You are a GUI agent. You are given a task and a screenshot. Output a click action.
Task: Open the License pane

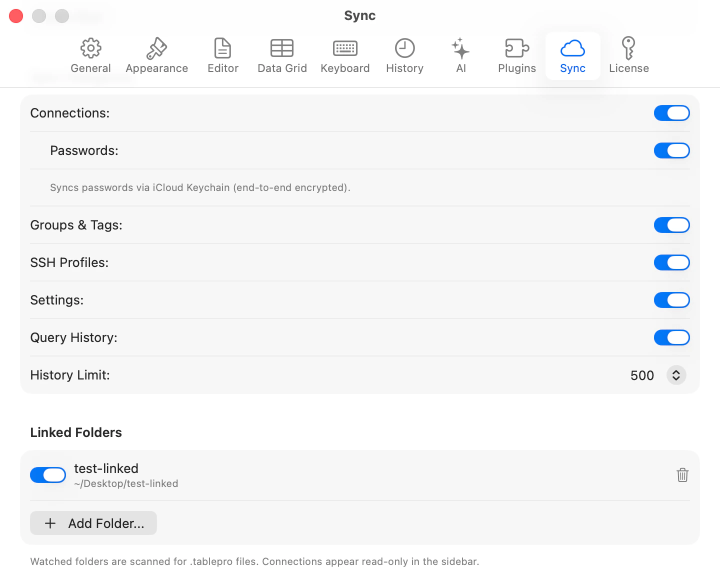[x=628, y=55]
